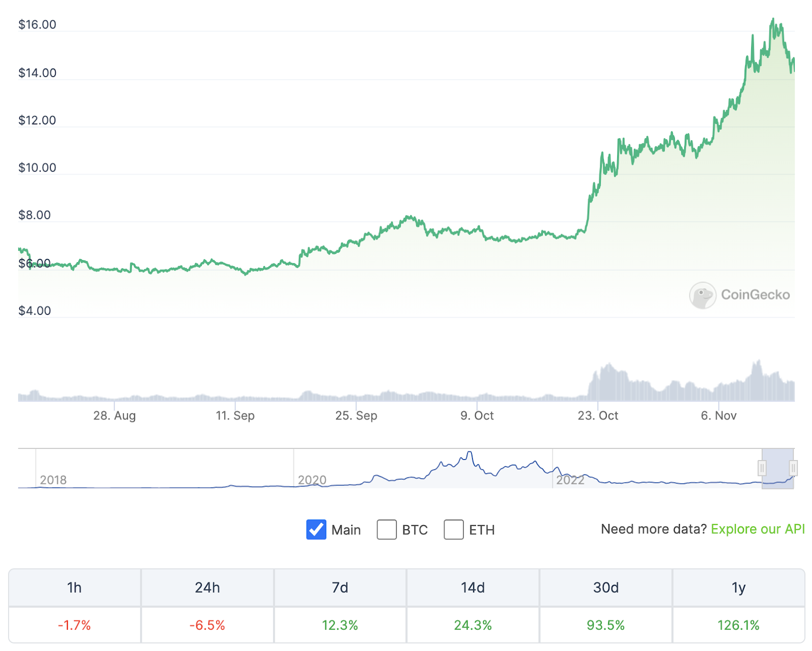This screenshot has width=812, height=651.
Task: Select the 30d timeframe column header
Action: click(x=606, y=588)
